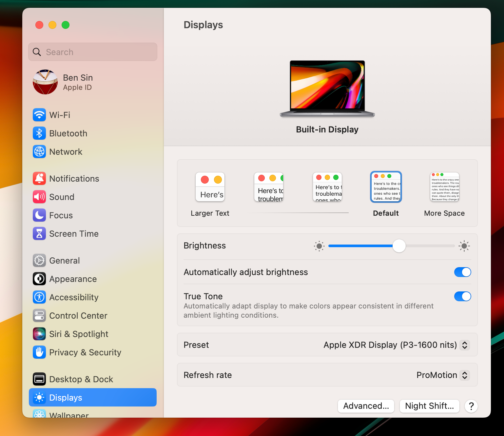
Task: Toggle Automatically adjust brightness switch
Action: click(x=462, y=272)
